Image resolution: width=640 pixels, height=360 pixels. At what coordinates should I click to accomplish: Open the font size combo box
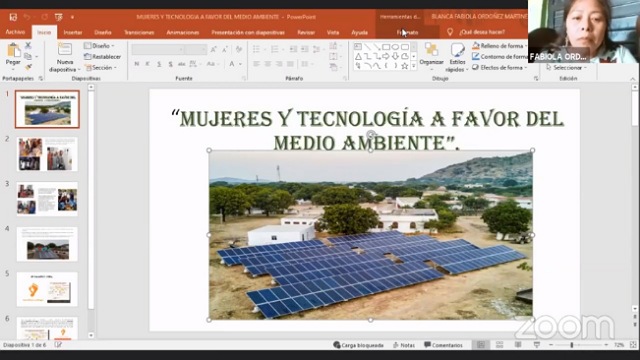coord(196,49)
